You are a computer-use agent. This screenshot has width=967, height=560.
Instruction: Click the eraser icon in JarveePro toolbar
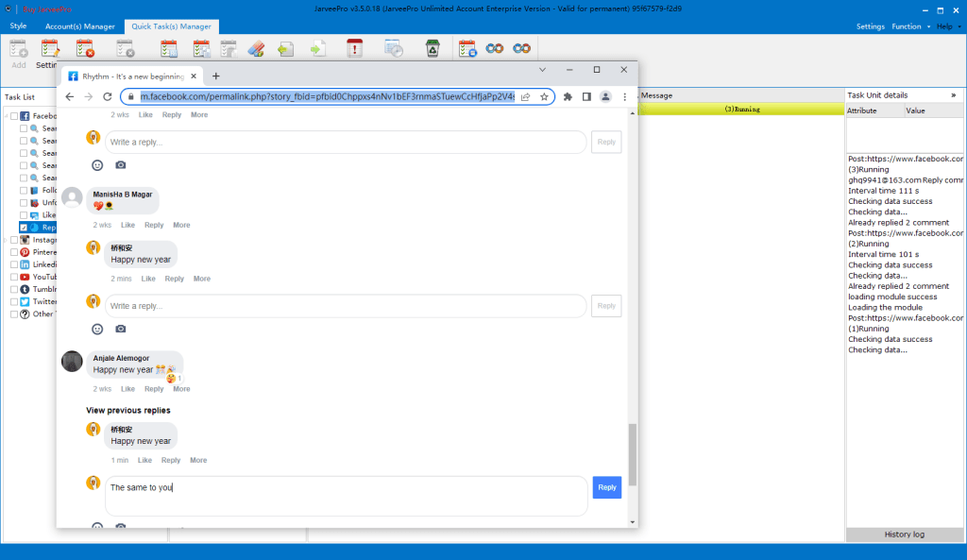pyautogui.click(x=256, y=49)
